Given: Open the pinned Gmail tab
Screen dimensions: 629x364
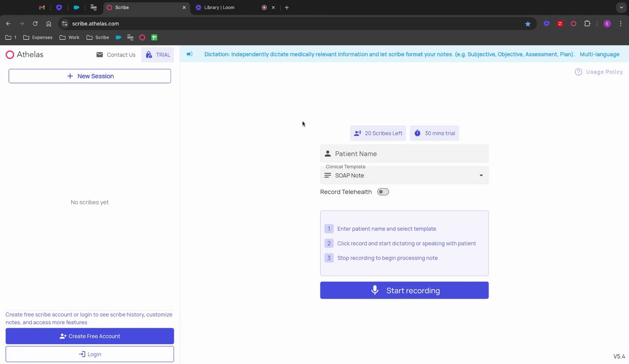Looking at the screenshot, I should (x=42, y=7).
